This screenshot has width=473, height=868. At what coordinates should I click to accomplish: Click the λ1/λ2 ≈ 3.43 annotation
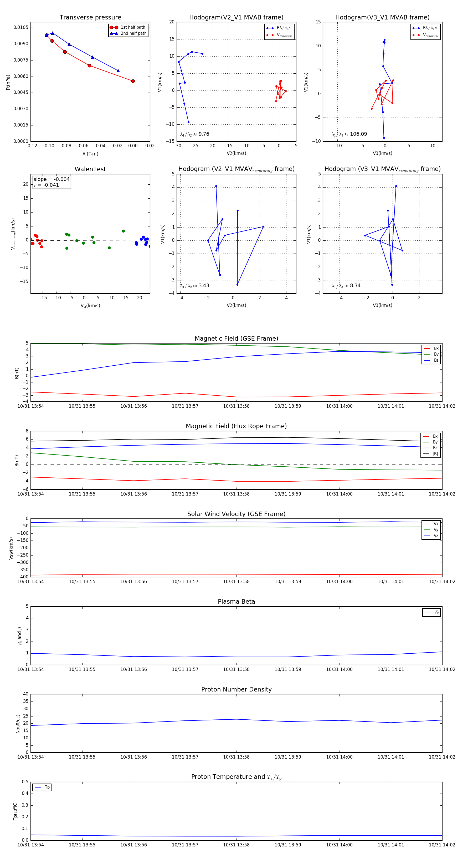point(194,286)
